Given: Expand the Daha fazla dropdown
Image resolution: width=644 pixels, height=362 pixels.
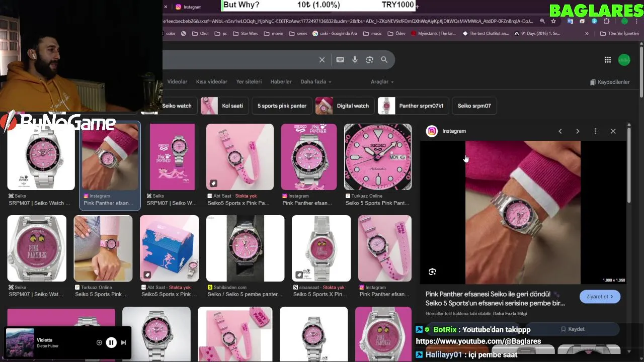Looking at the screenshot, I should click(315, 81).
